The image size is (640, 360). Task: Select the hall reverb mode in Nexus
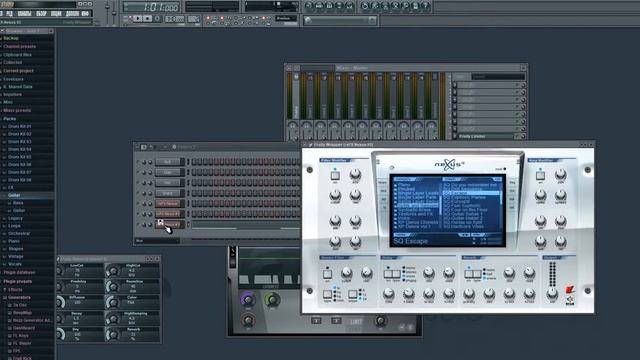[489, 274]
